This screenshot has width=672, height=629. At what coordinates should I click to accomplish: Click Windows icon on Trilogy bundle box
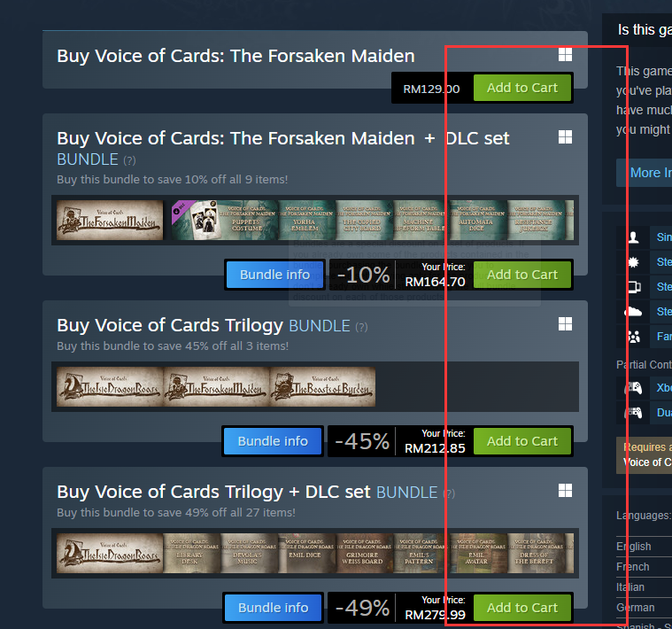[565, 323]
